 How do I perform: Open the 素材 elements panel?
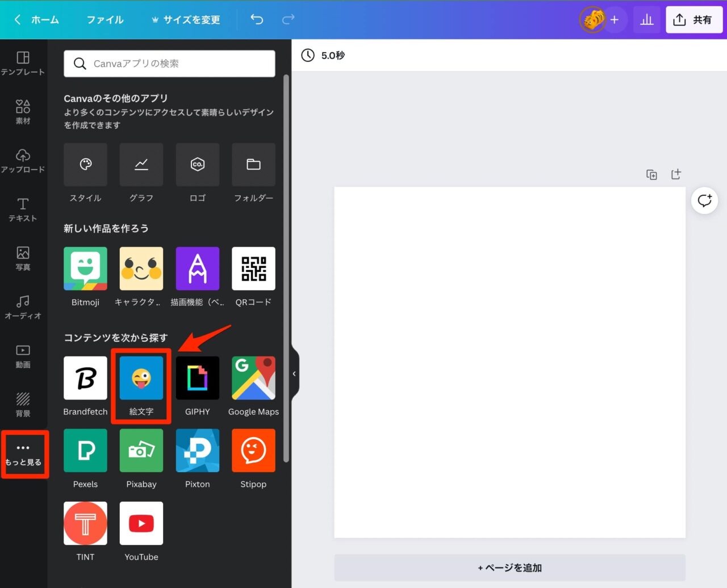(23, 112)
